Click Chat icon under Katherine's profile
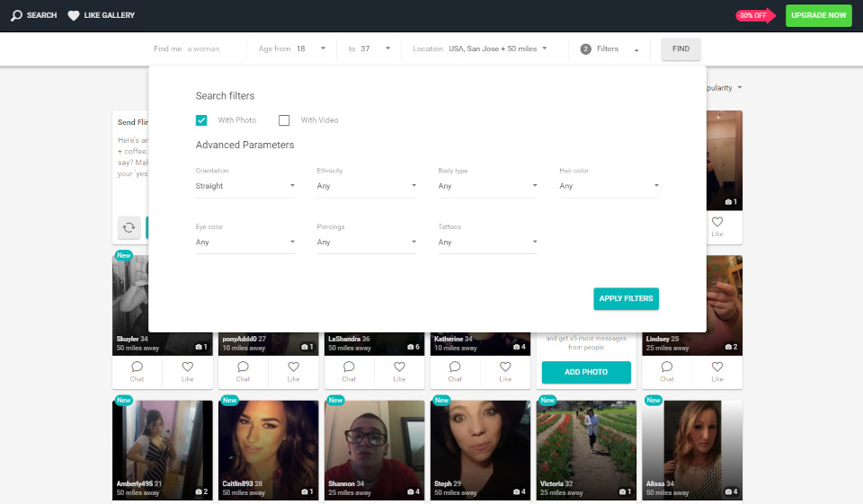 point(455,367)
